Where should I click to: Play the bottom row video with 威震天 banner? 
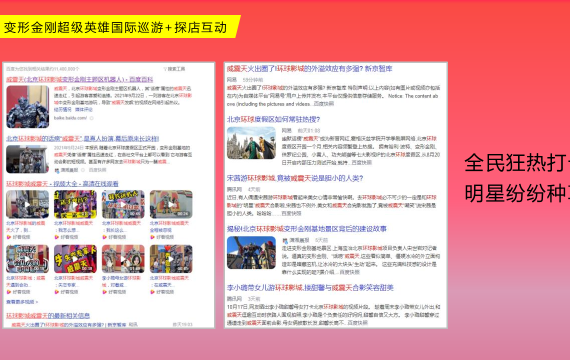75,259
